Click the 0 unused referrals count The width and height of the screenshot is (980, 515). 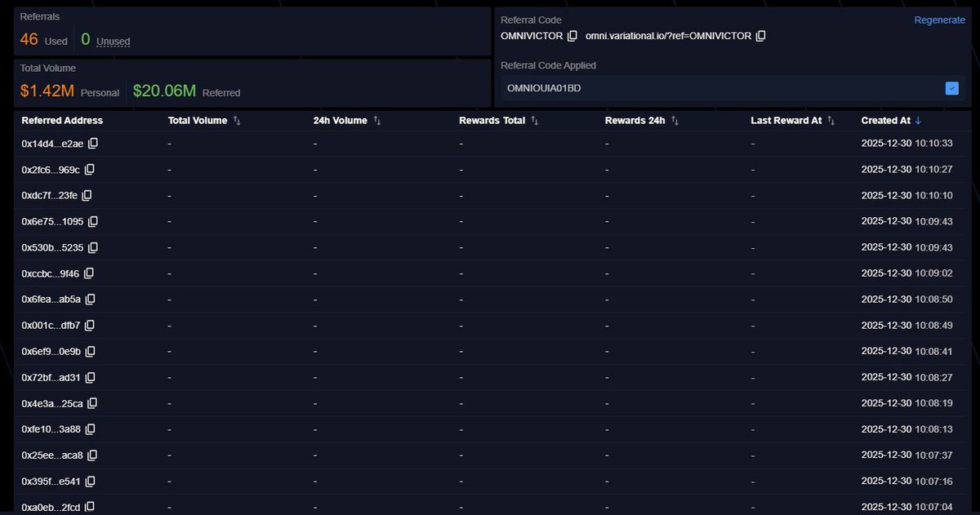pyautogui.click(x=86, y=39)
